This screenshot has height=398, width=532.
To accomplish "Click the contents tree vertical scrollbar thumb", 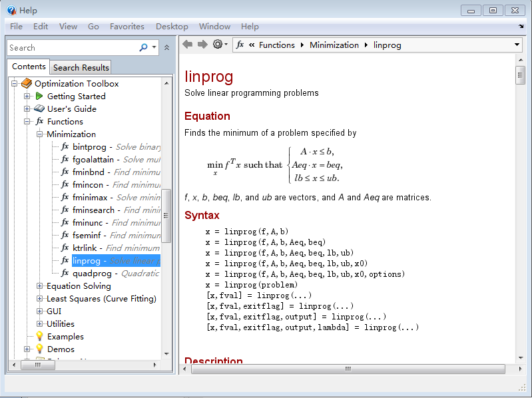I will point(166,216).
